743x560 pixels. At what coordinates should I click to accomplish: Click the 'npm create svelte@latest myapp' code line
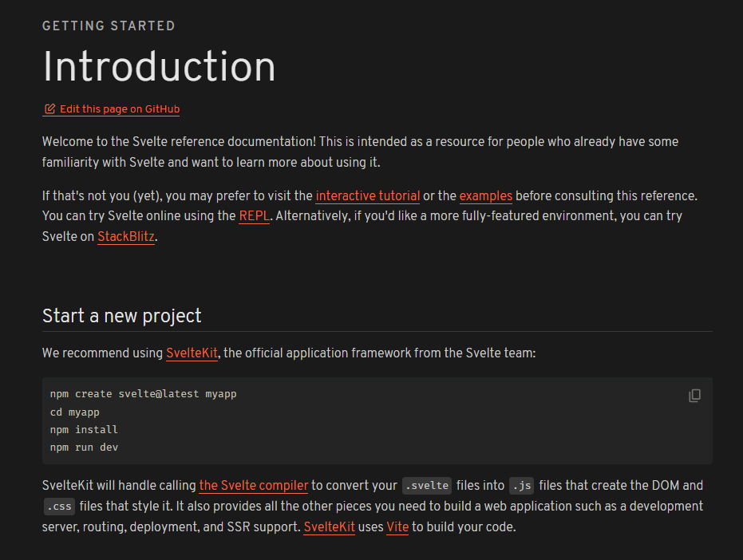(x=143, y=394)
